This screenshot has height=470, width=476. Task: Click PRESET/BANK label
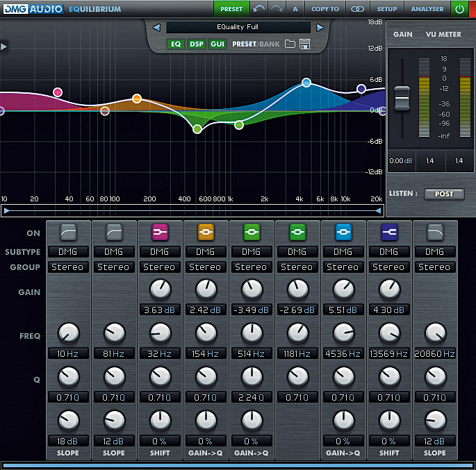point(256,44)
